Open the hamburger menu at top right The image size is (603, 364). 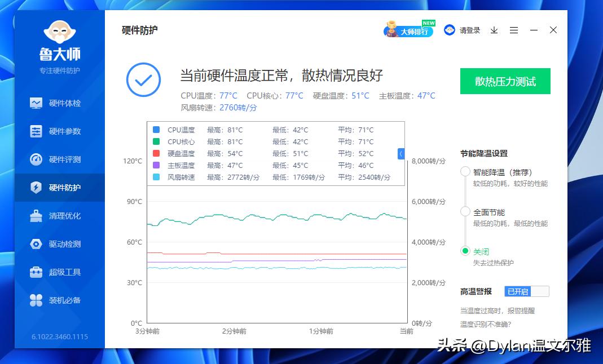point(514,30)
